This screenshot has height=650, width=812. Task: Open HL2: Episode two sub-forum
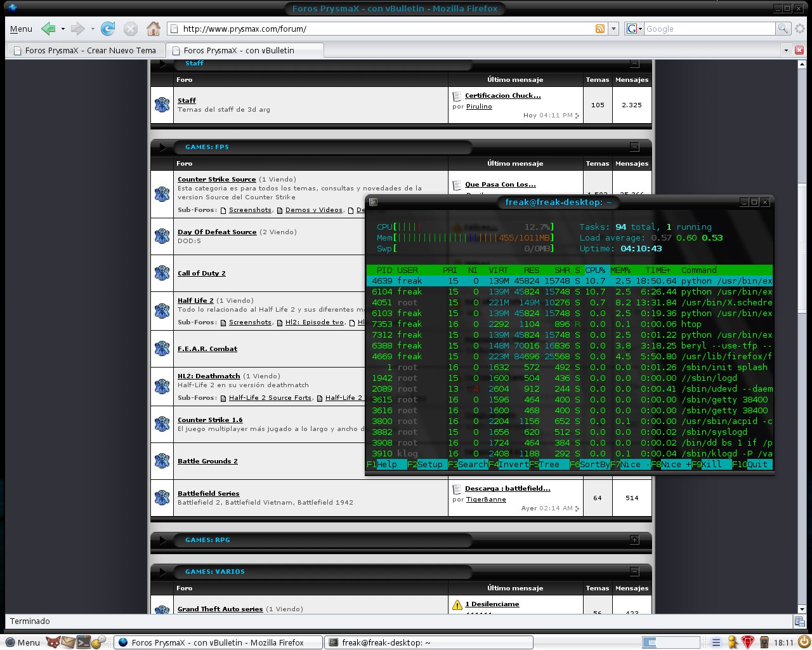pos(315,322)
